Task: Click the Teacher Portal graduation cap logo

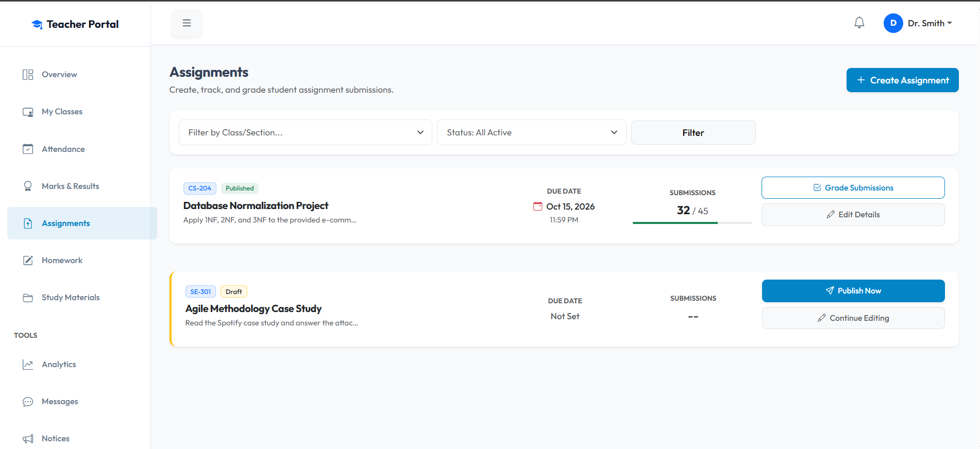Action: click(x=37, y=24)
